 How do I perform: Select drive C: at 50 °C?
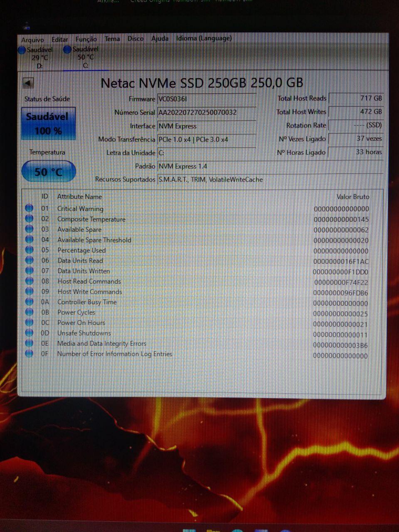[x=81, y=57]
